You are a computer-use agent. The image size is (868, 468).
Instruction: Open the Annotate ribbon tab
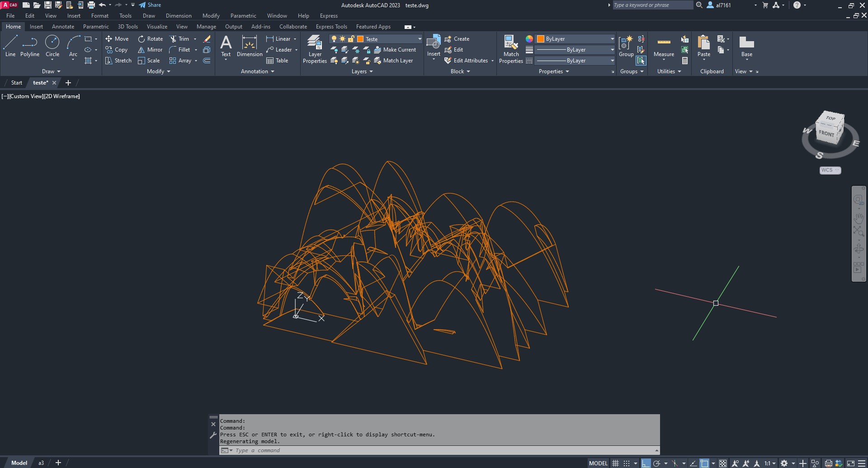coord(63,27)
